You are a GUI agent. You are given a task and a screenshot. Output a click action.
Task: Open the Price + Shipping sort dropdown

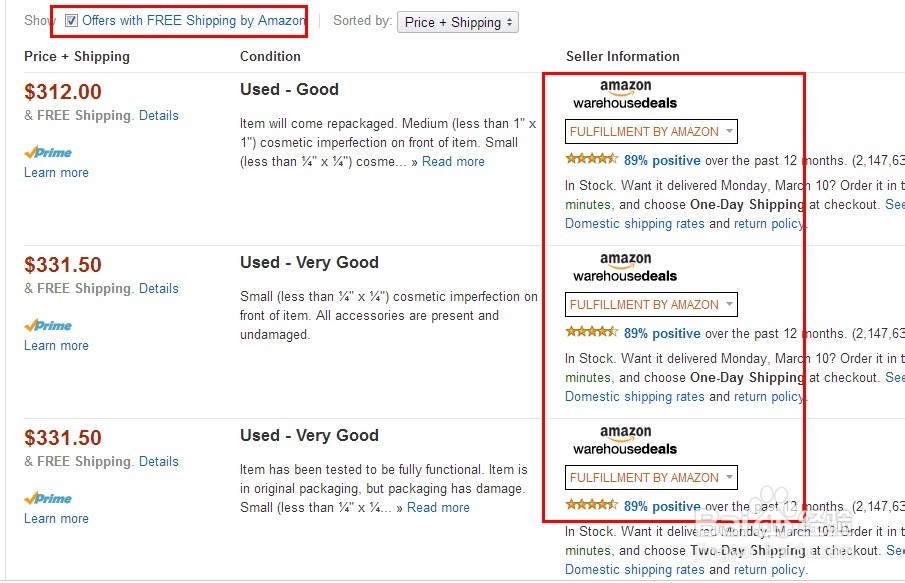point(457,21)
